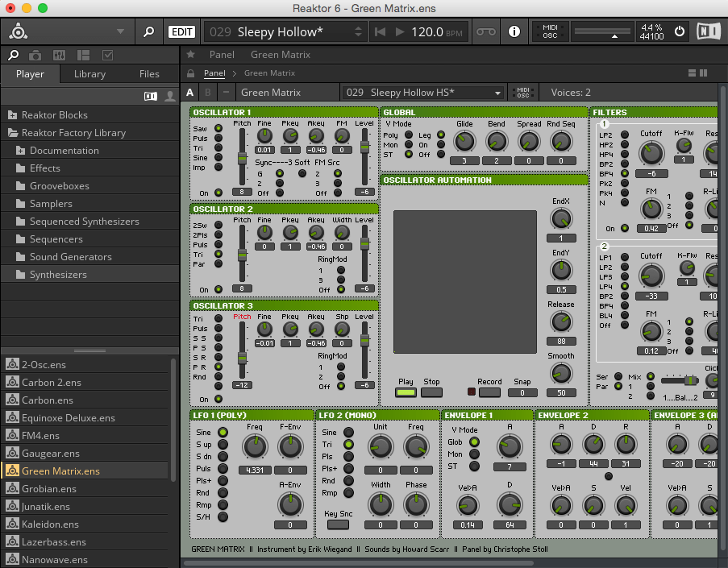
Task: Click the EDIT button
Action: 181,31
